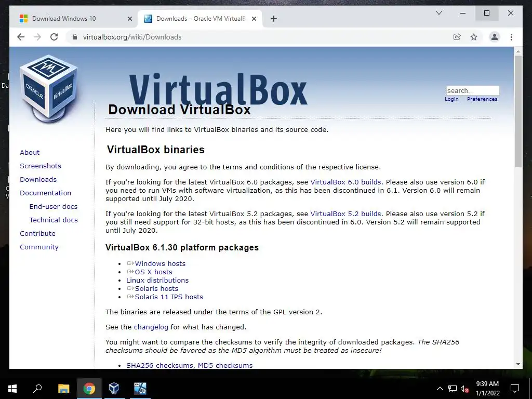Image resolution: width=532 pixels, height=399 pixels.
Task: Open the Login link
Action: (x=451, y=99)
